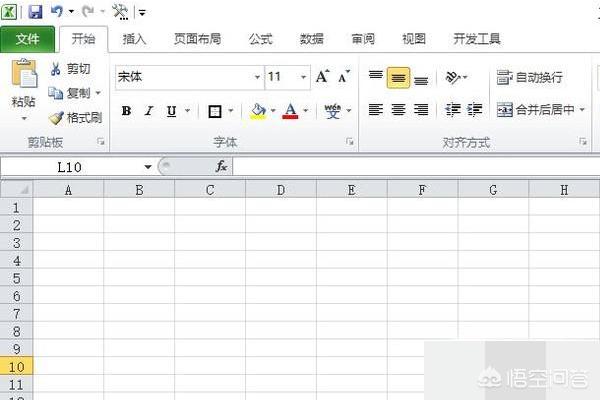Screen dimensions: 600x400
Task: Open the Formulas (公式) tab
Action: click(260, 39)
